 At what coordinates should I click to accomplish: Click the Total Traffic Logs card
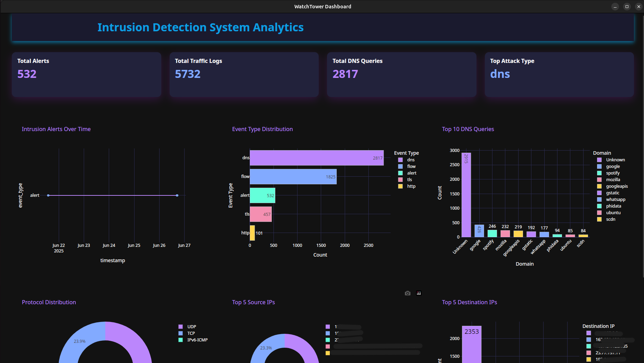click(244, 74)
